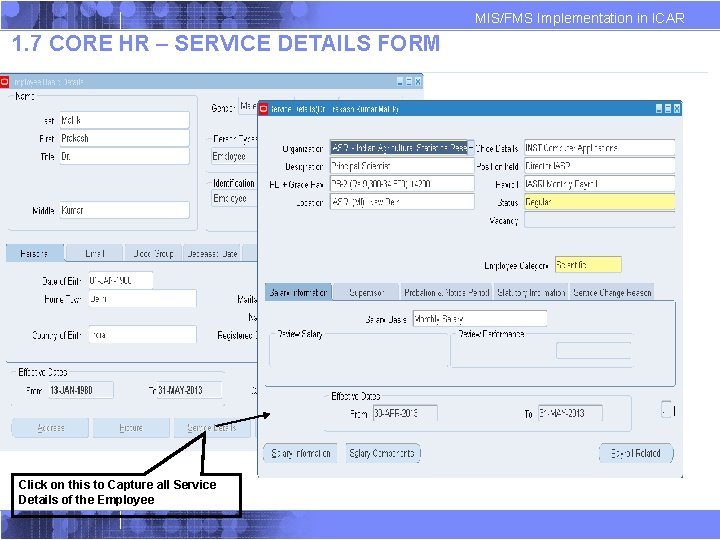720x540 pixels.
Task: Click the Office Details field
Action: (599, 148)
